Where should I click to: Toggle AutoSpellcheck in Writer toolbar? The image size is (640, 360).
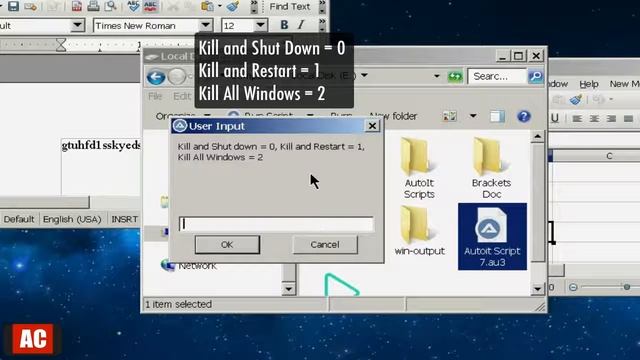[150, 6]
